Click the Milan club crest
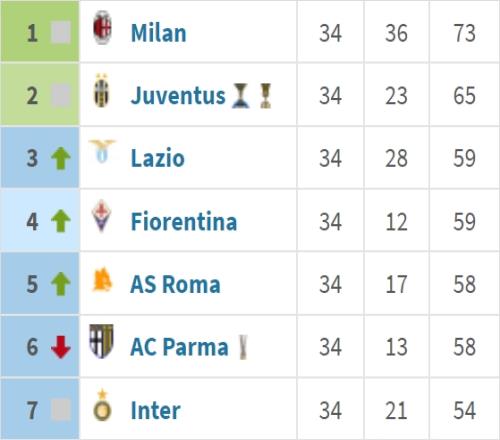The image size is (500, 440). tap(102, 28)
